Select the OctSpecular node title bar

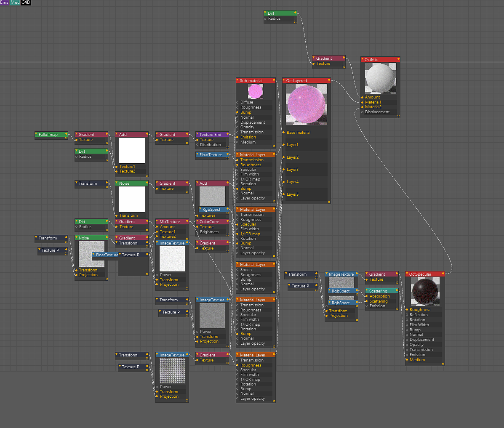425,274
